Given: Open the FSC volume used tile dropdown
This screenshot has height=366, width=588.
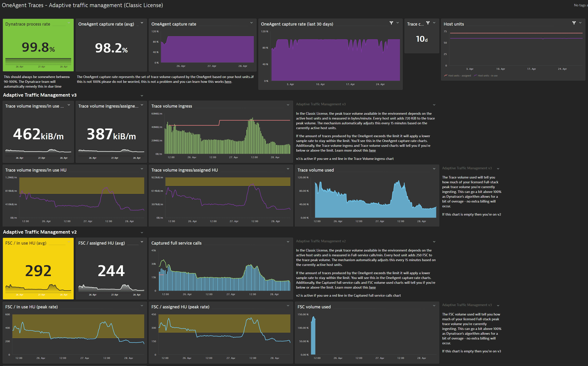Looking at the screenshot, I should pos(434,305).
